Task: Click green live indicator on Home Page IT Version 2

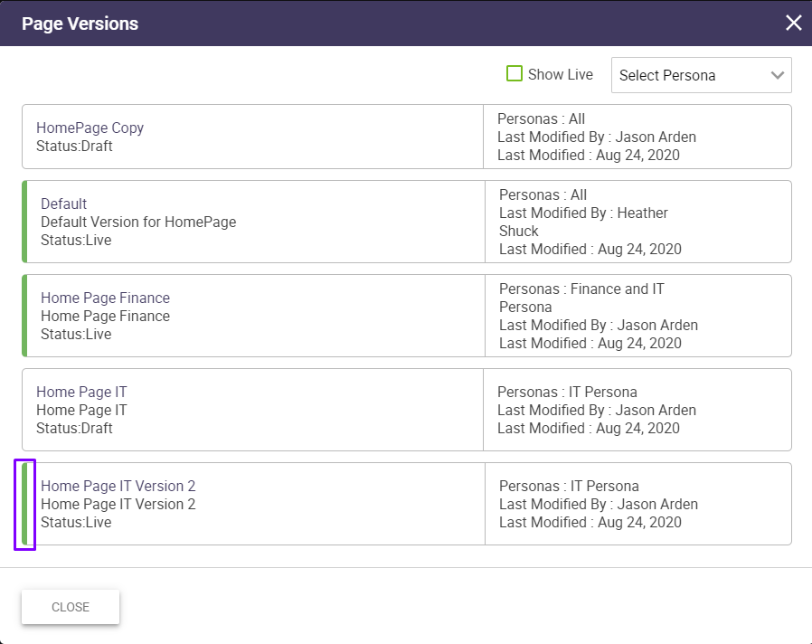Action: coord(24,504)
